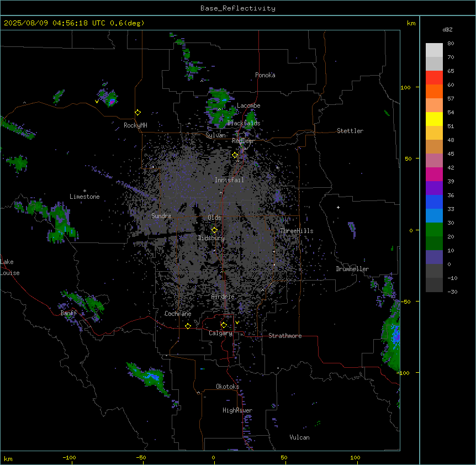Click the Base_Reflectivity title text
The height and width of the screenshot is (465, 476).
click(237, 8)
